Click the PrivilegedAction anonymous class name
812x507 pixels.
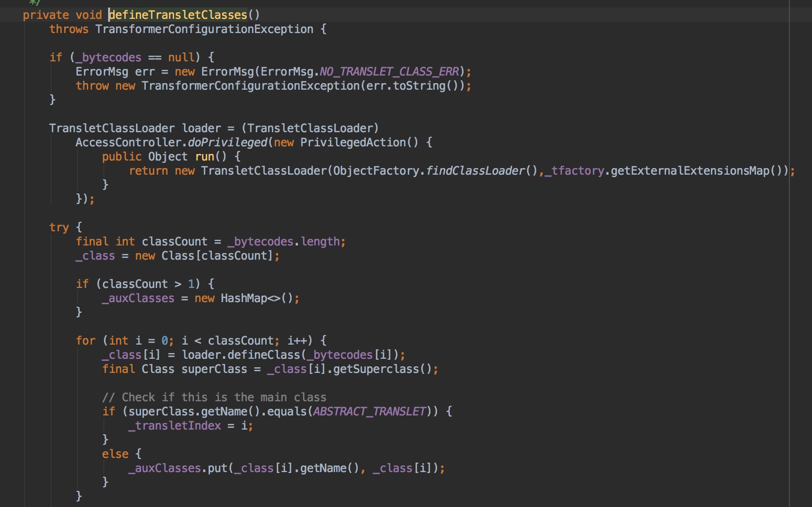(353, 143)
